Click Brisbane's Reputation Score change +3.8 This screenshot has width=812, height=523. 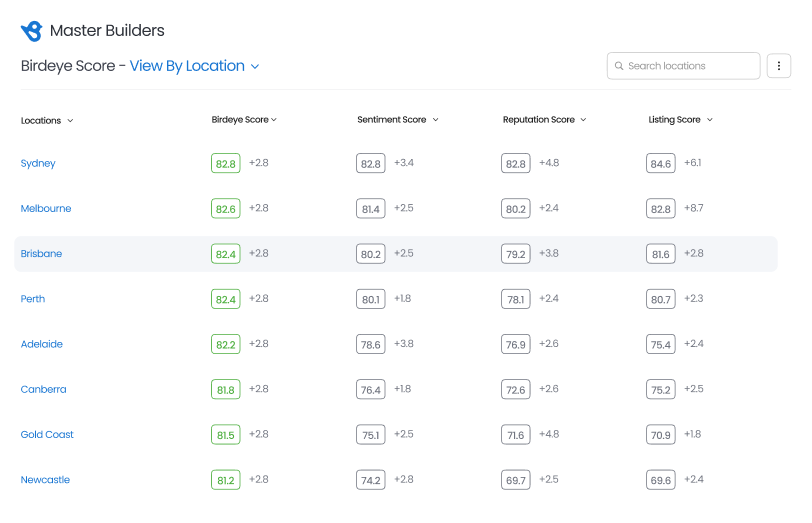coord(549,253)
